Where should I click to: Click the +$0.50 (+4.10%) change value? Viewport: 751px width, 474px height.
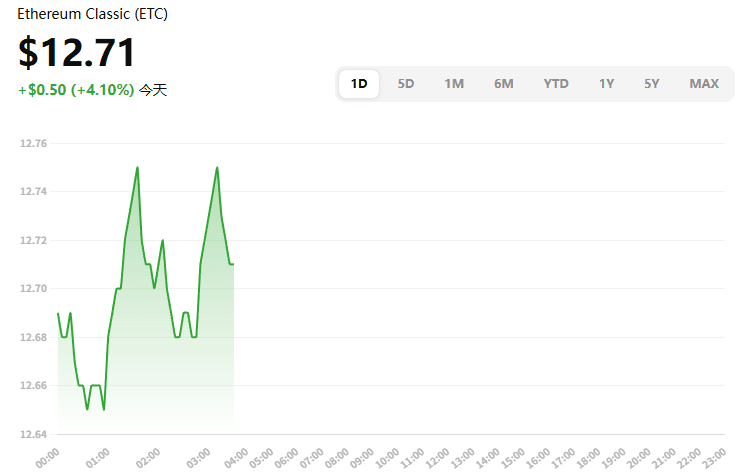76,90
